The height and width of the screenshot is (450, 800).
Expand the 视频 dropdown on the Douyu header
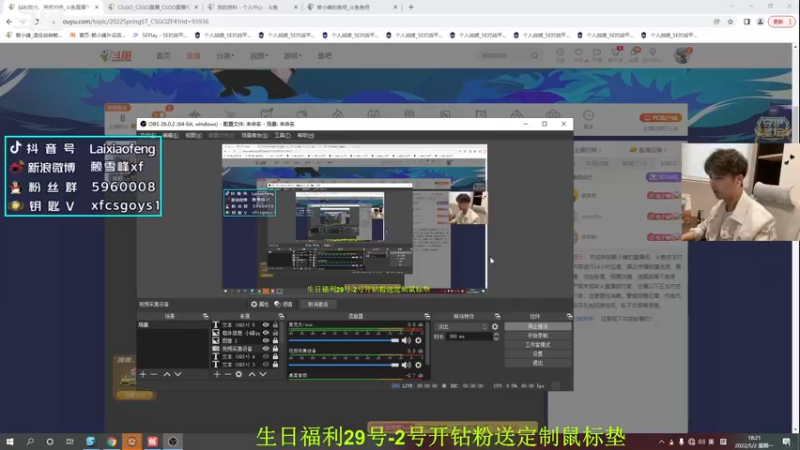[259, 56]
